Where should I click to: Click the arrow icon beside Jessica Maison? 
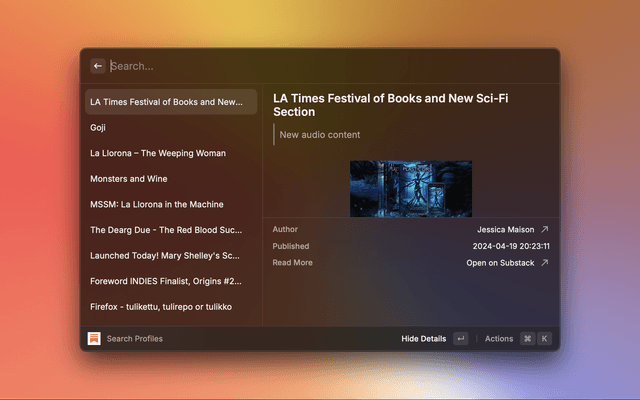point(544,229)
